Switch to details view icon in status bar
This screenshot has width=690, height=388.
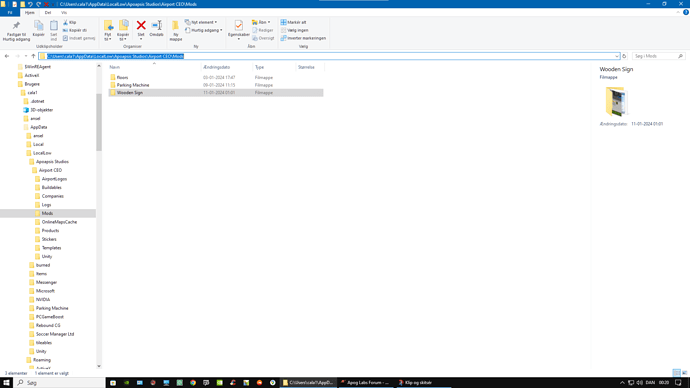tap(676, 373)
